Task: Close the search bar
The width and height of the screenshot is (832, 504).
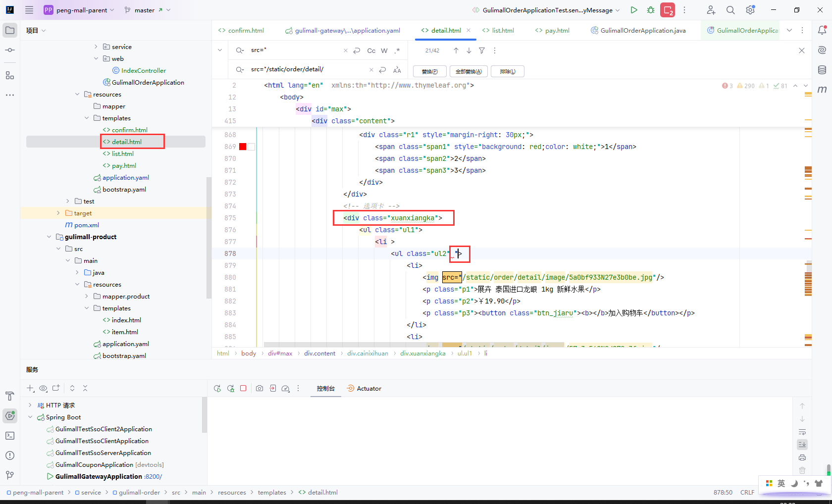Action: (802, 50)
